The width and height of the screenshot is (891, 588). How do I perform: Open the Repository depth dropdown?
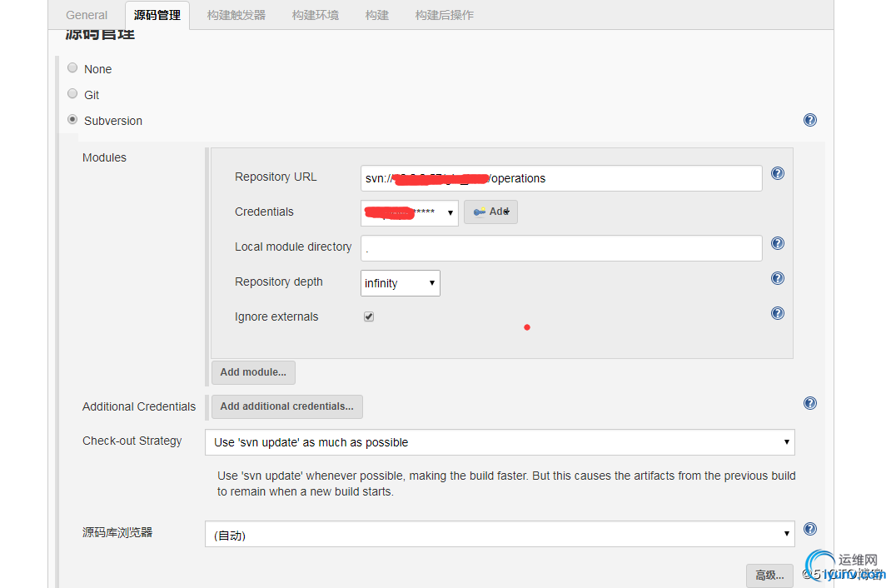click(x=400, y=283)
